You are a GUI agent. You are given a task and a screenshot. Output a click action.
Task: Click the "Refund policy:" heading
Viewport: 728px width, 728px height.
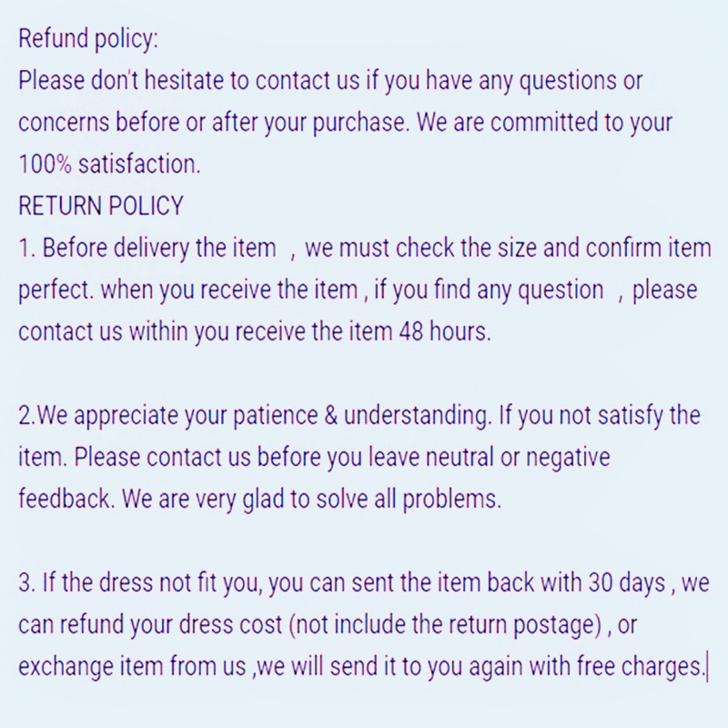[88, 39]
